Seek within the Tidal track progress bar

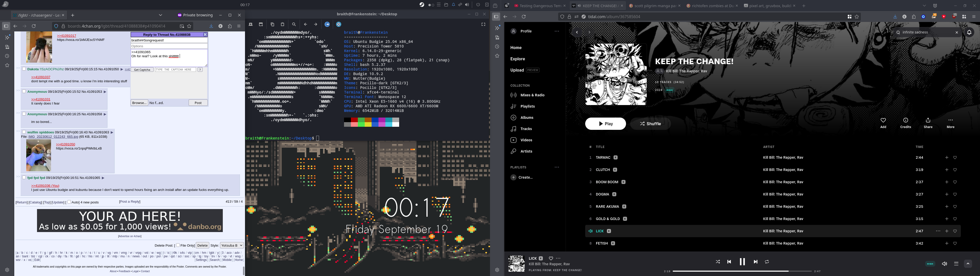(742, 271)
